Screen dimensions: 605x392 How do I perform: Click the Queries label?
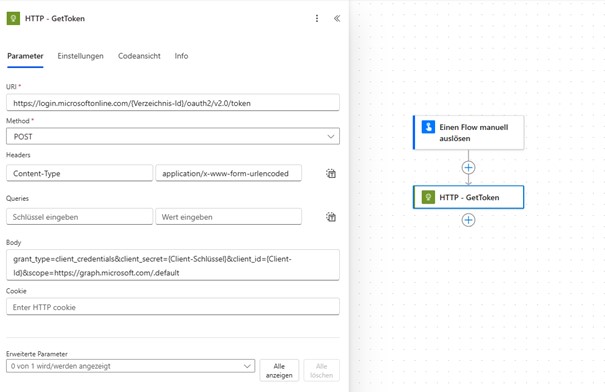17,198
